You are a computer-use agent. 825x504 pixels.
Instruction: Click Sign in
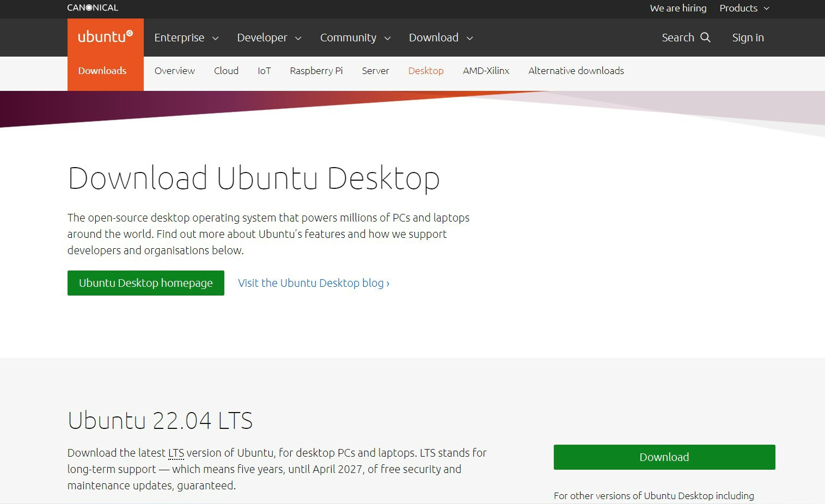748,38
